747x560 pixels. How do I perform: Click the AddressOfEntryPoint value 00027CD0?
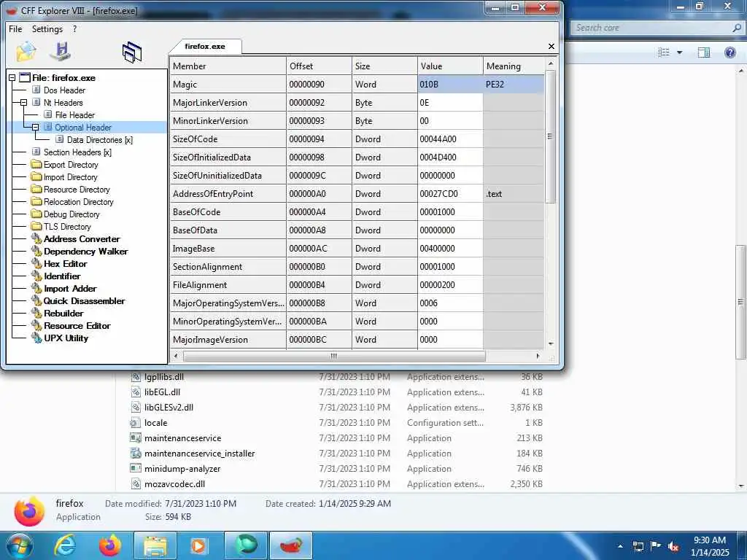click(450, 194)
